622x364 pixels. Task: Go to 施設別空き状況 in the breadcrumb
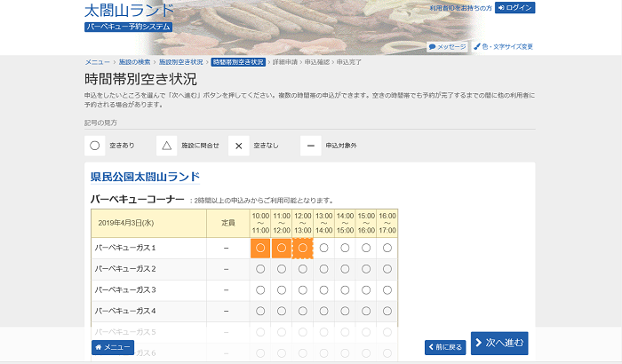(x=180, y=62)
